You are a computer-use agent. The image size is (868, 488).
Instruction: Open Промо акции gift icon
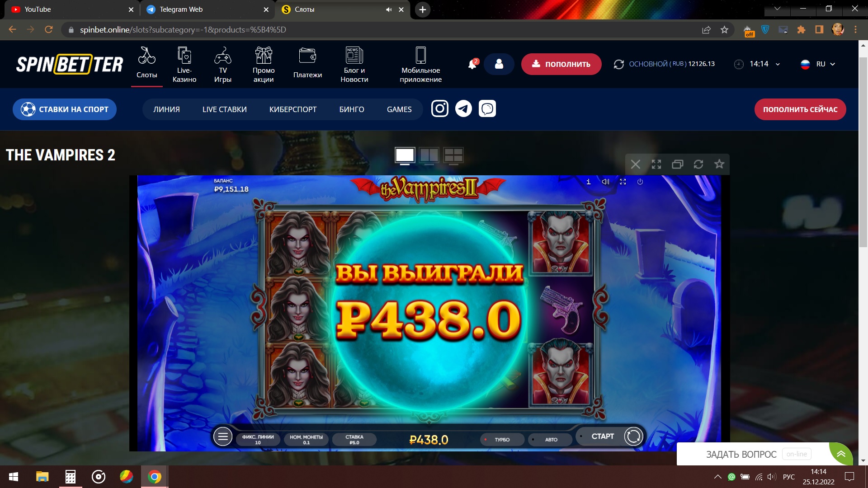pyautogui.click(x=264, y=56)
